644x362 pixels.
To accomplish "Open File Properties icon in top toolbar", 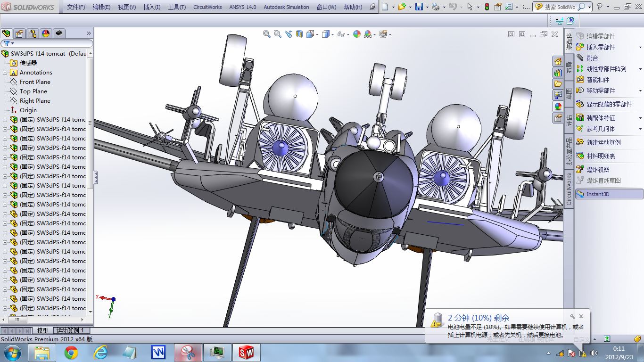I will [x=498, y=7].
